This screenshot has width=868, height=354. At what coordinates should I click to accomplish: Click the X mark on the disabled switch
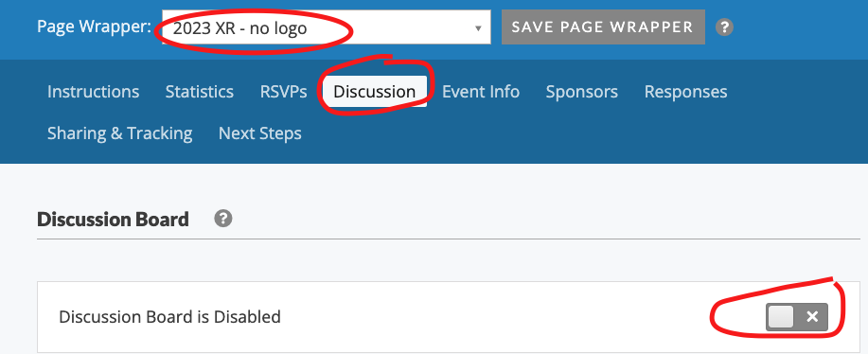(x=812, y=317)
